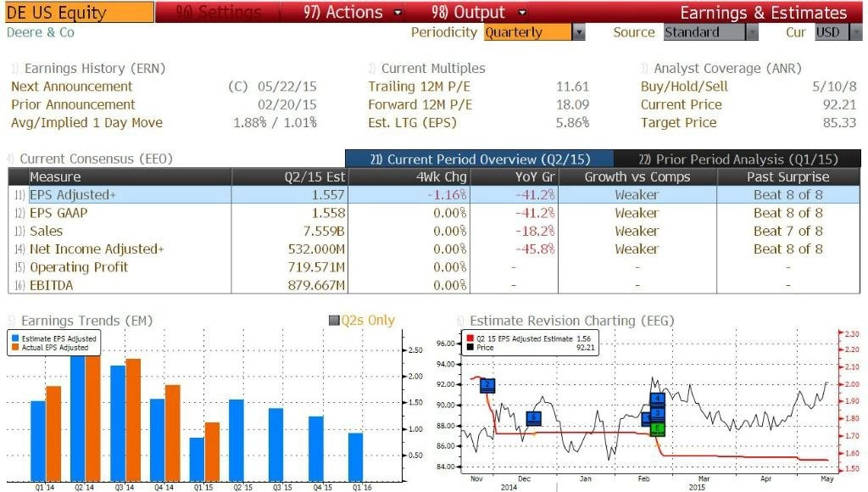Click the Earnings & Estimates title
Image resolution: width=868 pixels, height=492 pixels.
(764, 12)
